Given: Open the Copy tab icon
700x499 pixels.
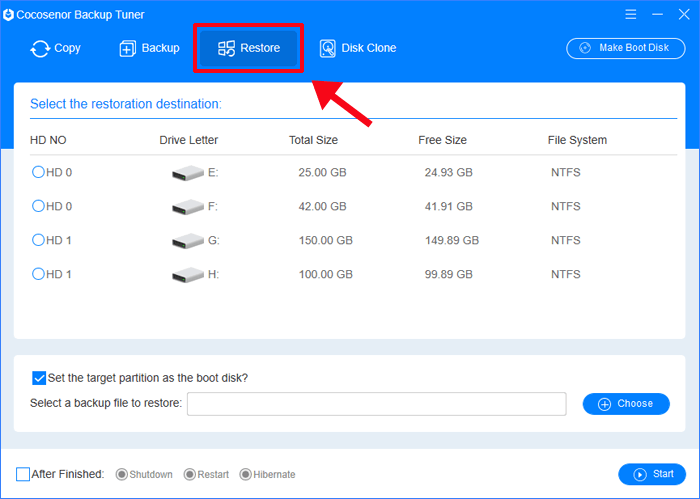Looking at the screenshot, I should pos(40,48).
